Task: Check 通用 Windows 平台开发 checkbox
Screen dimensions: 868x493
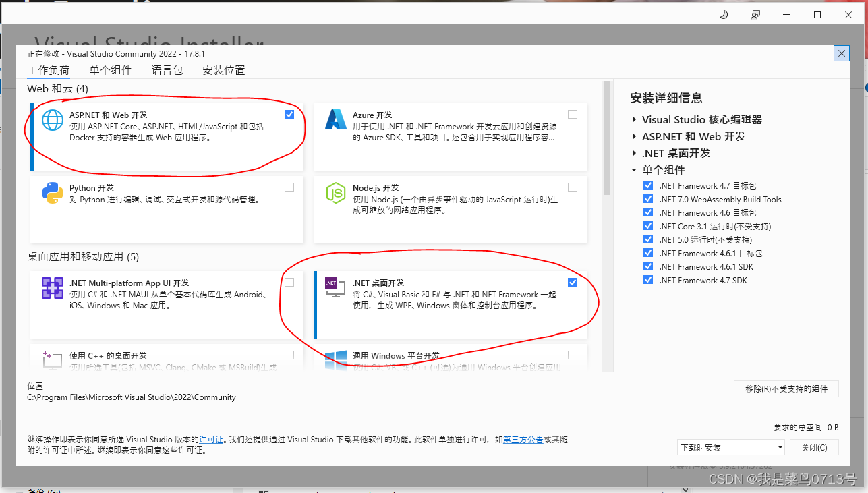Action: coord(573,355)
